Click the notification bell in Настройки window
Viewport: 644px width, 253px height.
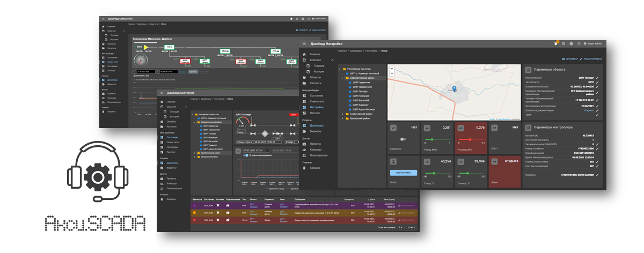click(x=556, y=43)
